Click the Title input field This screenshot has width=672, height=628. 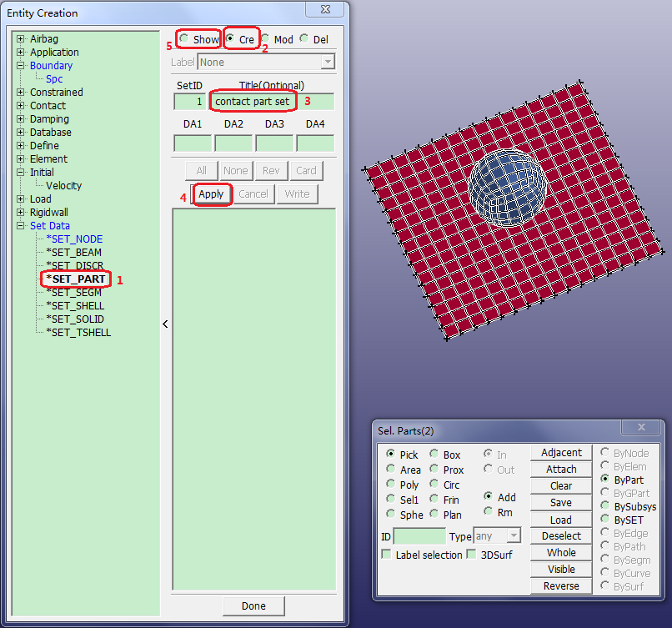[x=272, y=102]
